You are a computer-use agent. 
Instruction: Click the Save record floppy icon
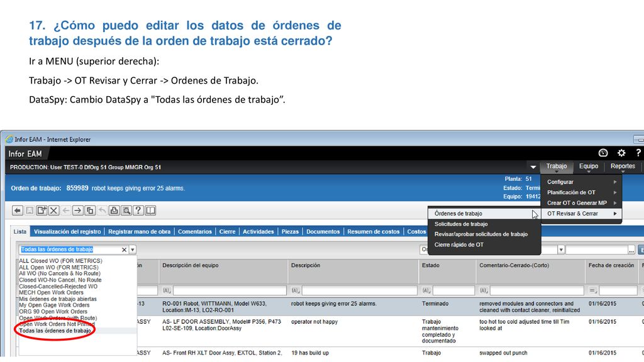pyautogui.click(x=30, y=211)
